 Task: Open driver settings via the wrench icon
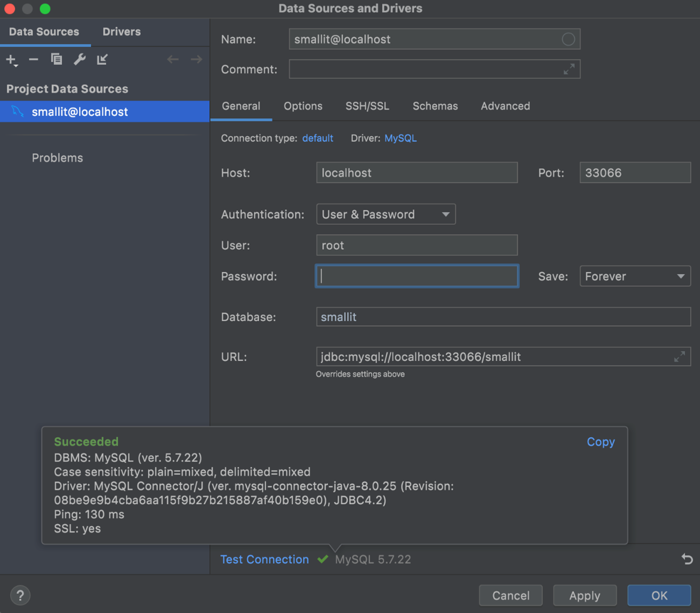pos(80,59)
